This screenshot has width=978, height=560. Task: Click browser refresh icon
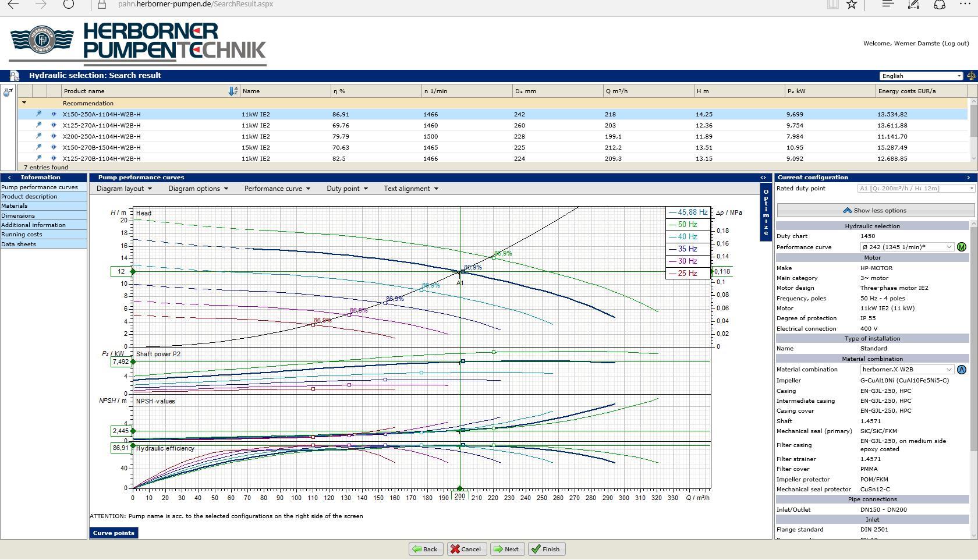click(69, 4)
